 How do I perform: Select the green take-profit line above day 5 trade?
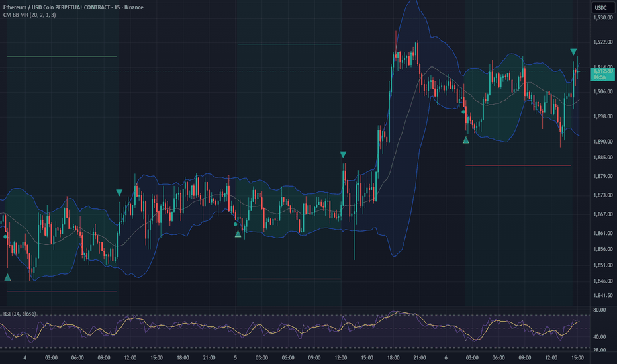[x=289, y=44]
